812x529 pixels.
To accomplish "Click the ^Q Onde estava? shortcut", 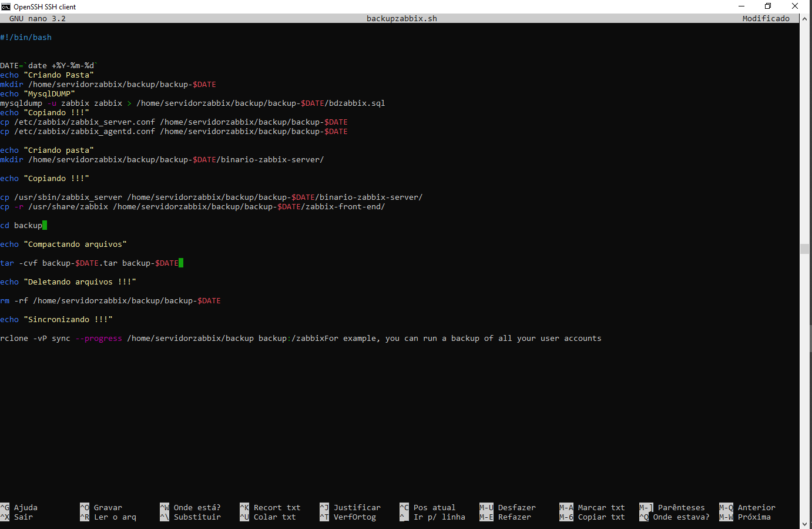I will click(675, 517).
